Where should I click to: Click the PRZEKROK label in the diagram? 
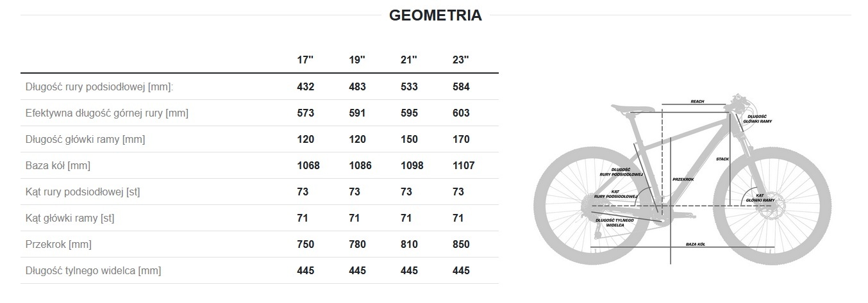pyautogui.click(x=684, y=179)
